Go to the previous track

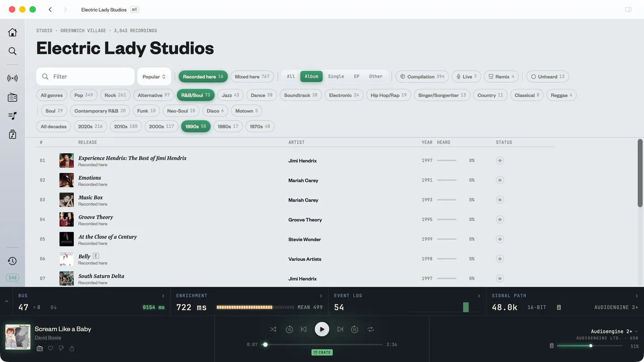click(x=304, y=329)
